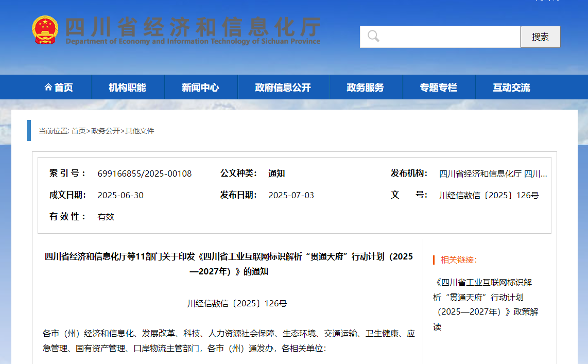Click the index number 699166855/2025-00108
588x364 pixels.
tap(145, 174)
